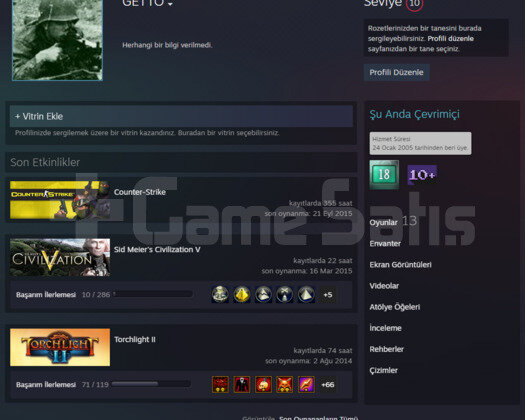View fifth Civilization V white pyramid achievement

coord(306,294)
